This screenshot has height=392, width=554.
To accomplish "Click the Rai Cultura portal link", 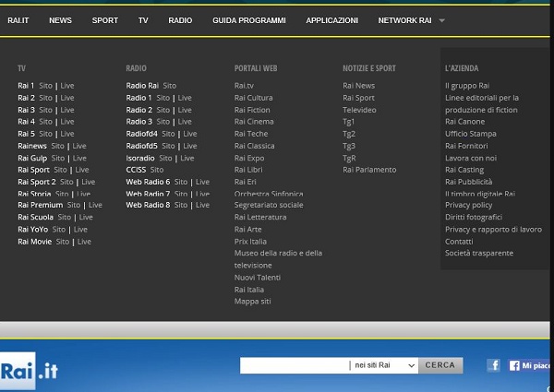I will click(x=253, y=98).
